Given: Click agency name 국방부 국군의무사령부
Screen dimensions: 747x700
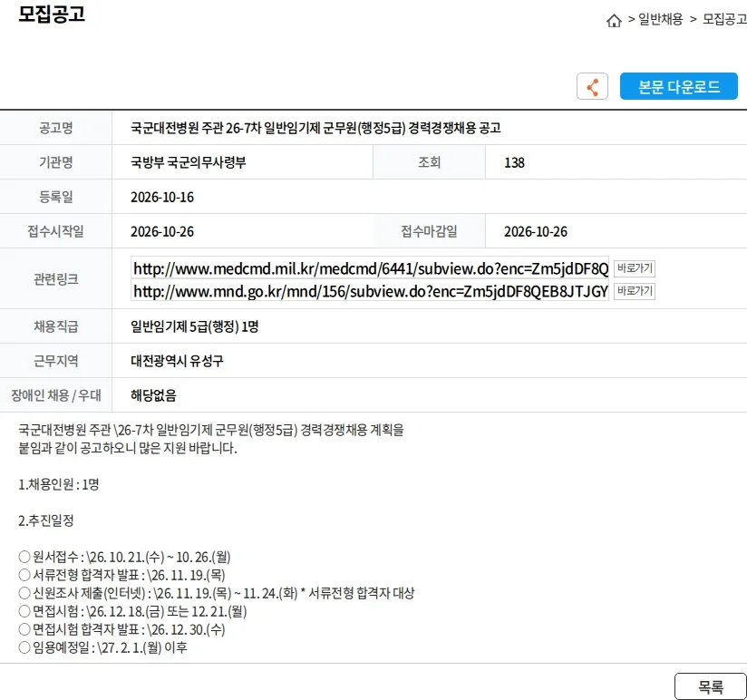Looking at the screenshot, I should (x=189, y=162).
